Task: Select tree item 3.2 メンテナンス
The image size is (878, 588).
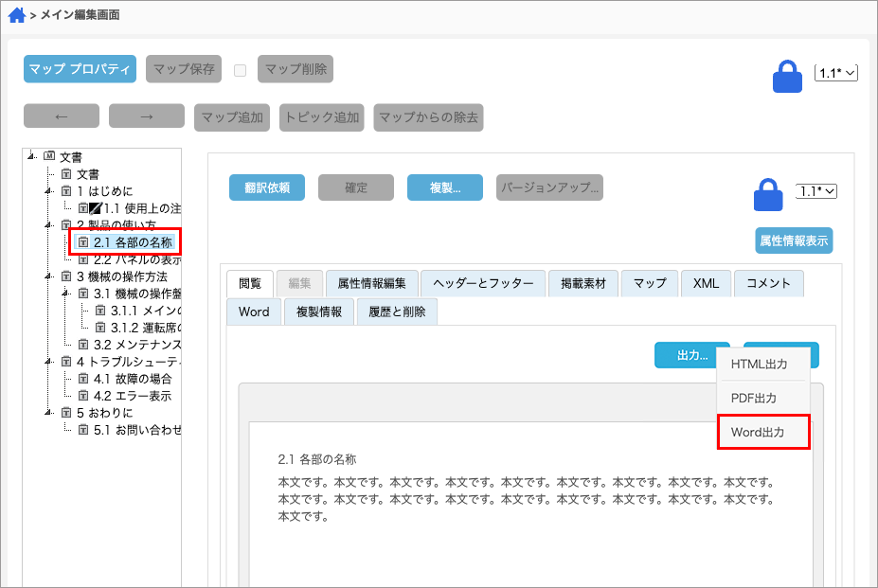Action: (137, 345)
